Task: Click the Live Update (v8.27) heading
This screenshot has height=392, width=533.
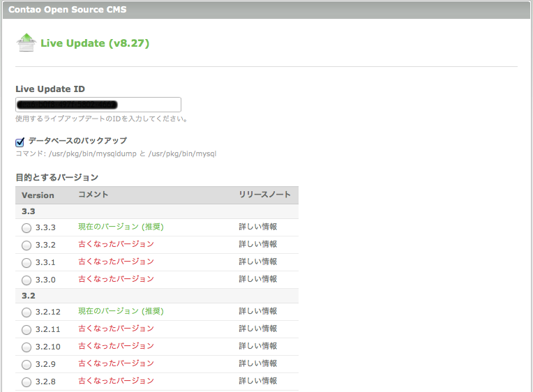Action: 95,43
